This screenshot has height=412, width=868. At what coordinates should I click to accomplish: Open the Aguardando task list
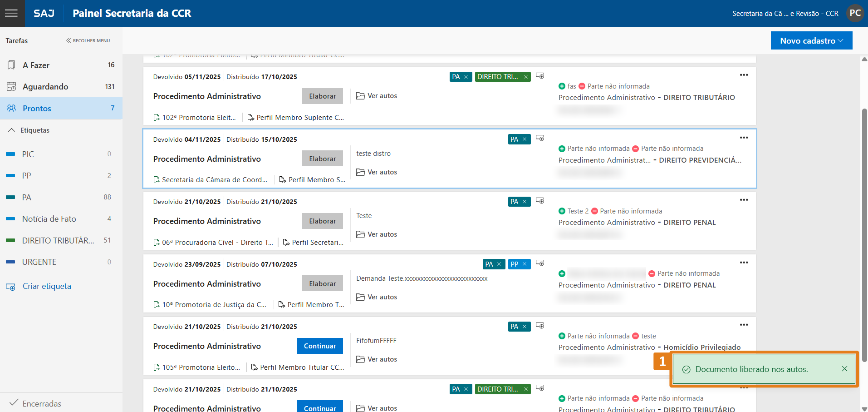(x=45, y=87)
